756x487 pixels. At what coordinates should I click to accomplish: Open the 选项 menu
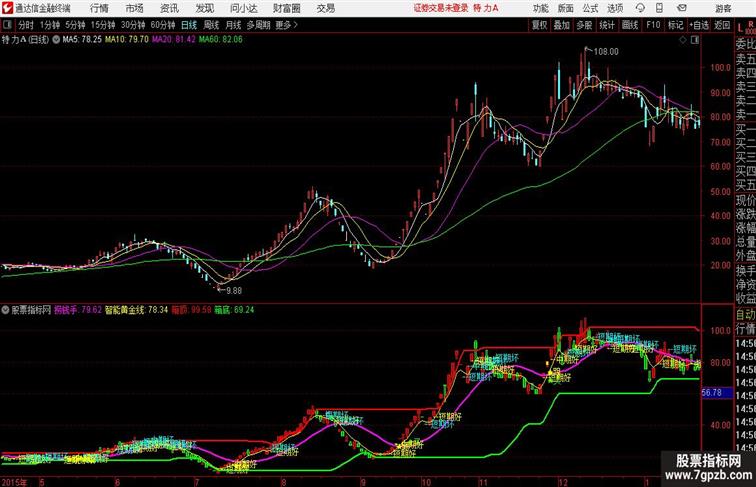(x=615, y=8)
